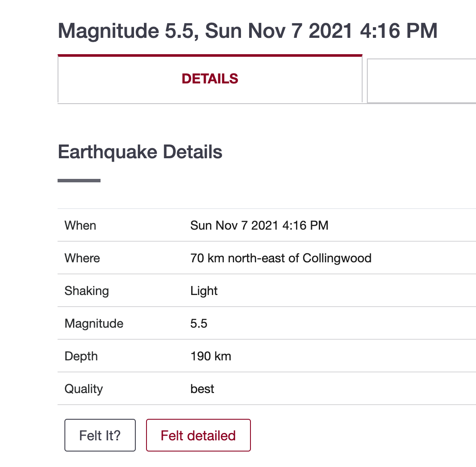
Task: Click the best quality value
Action: point(202,389)
